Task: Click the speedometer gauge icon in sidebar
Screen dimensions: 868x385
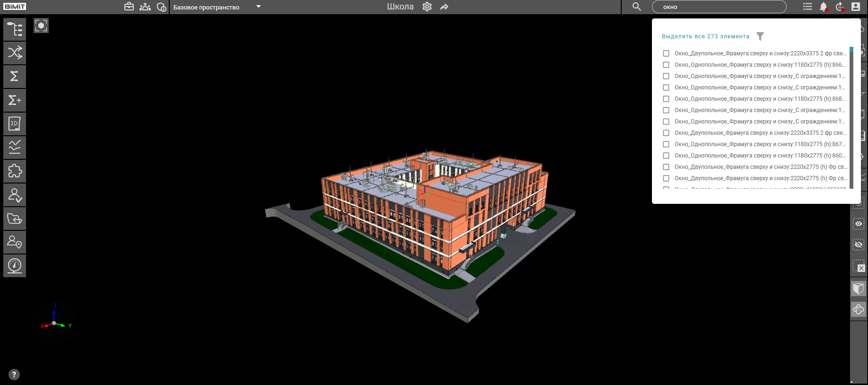Action: coord(15,266)
